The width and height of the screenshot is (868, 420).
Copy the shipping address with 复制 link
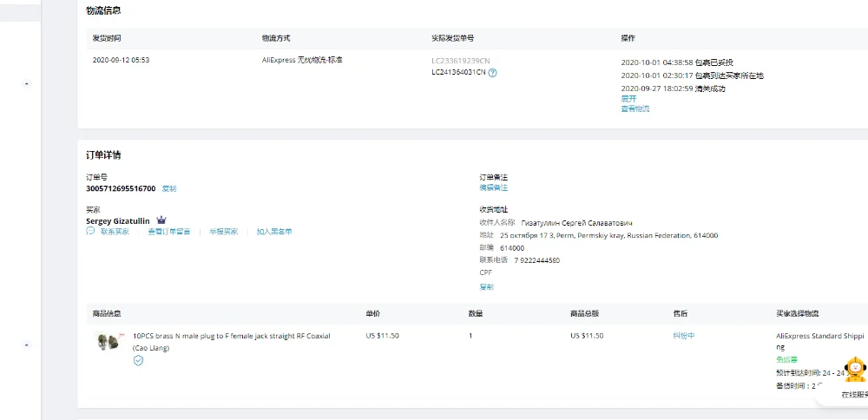(x=486, y=286)
